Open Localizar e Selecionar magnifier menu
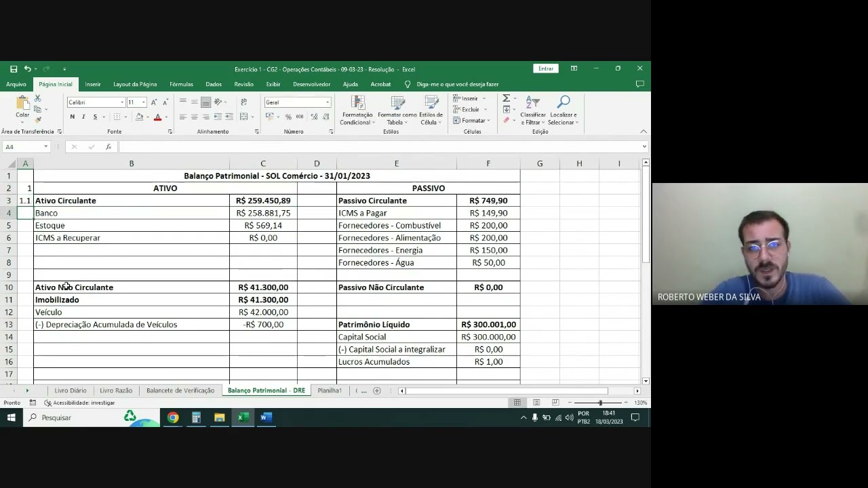 point(563,110)
